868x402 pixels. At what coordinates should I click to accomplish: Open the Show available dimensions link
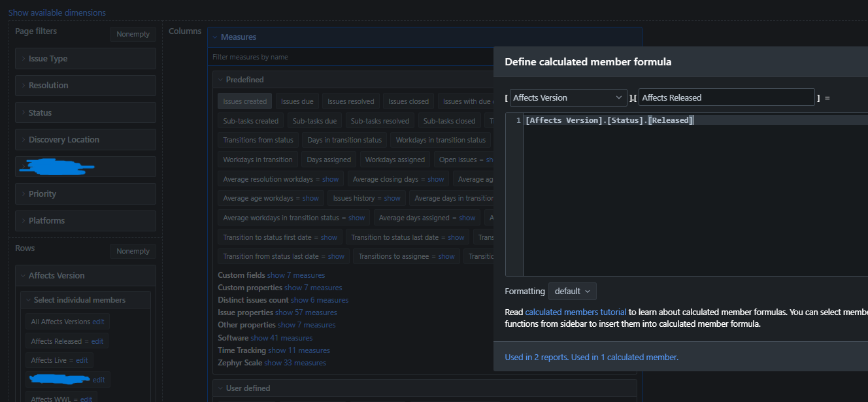pyautogui.click(x=57, y=12)
